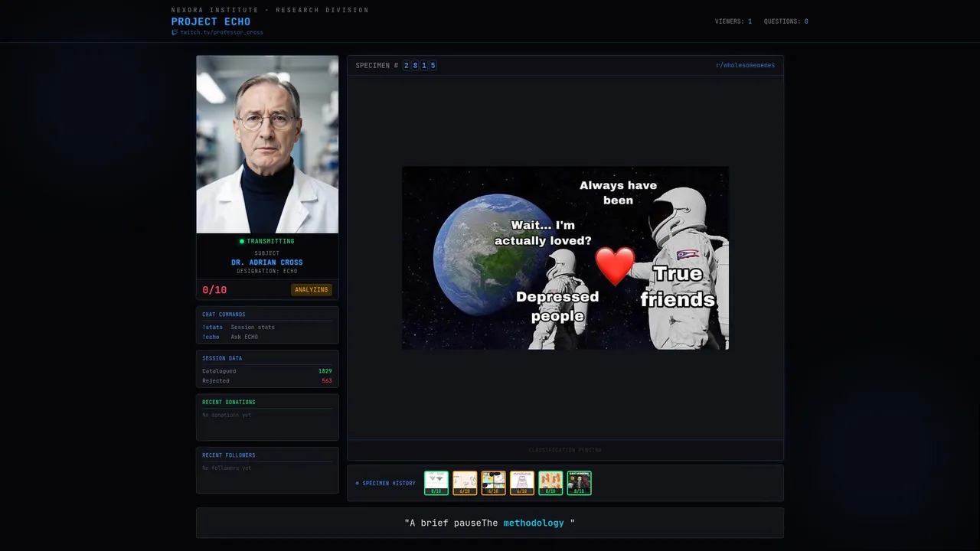Open orange figures history thumbnail rated 8/10

click(550, 483)
